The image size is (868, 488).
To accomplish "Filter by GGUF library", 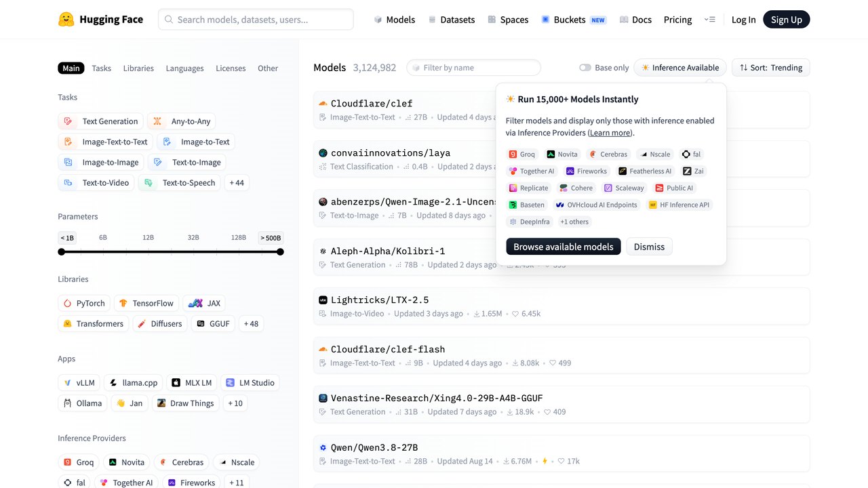I will pyautogui.click(x=213, y=323).
